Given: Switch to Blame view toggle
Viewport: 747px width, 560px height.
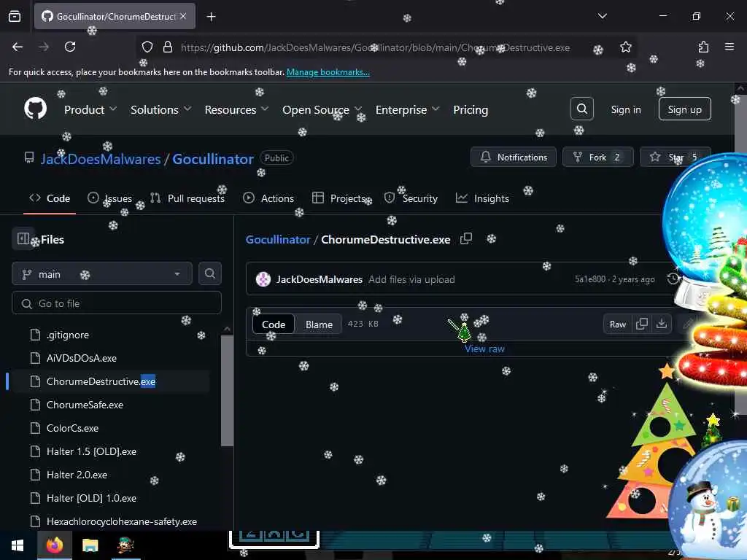Looking at the screenshot, I should tap(319, 324).
